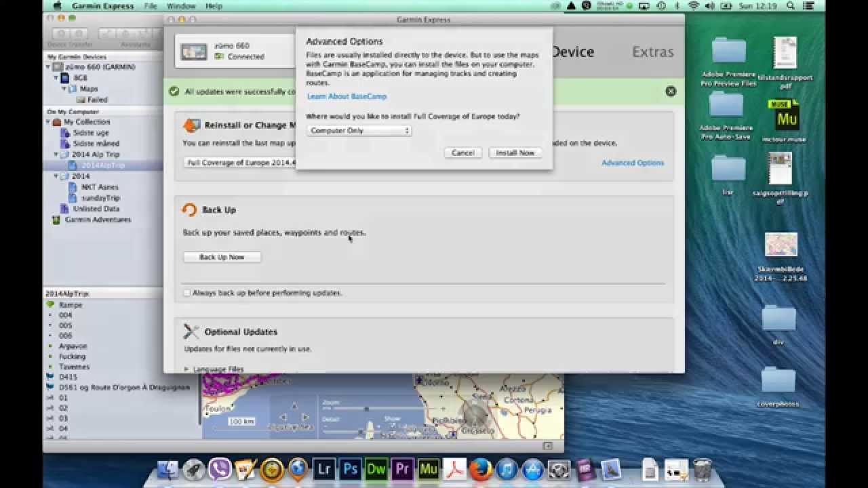Collapse the 2014 folder node
868x488 pixels.
pos(57,176)
